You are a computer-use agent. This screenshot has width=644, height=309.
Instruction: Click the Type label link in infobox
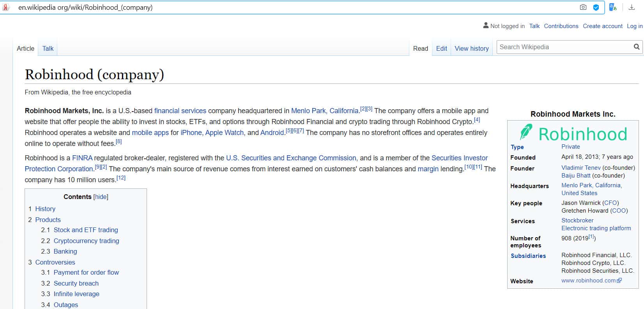click(x=517, y=147)
